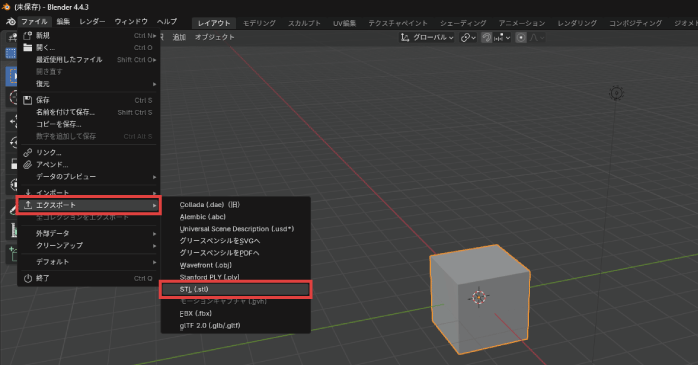Open the snapping options dropdown

point(502,38)
